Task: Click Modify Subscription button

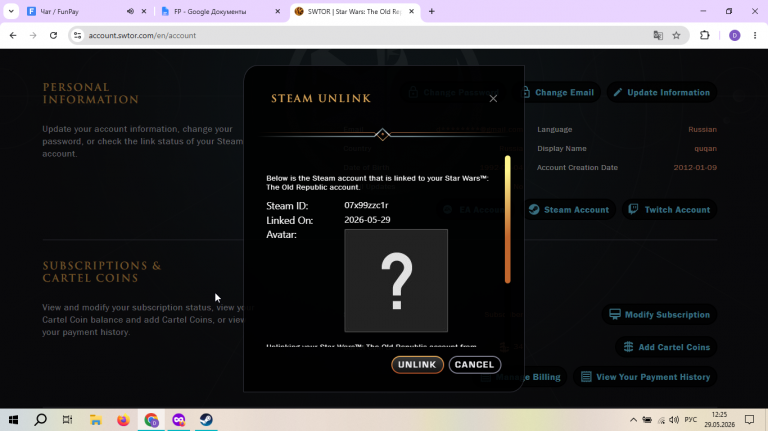Action: pos(659,314)
